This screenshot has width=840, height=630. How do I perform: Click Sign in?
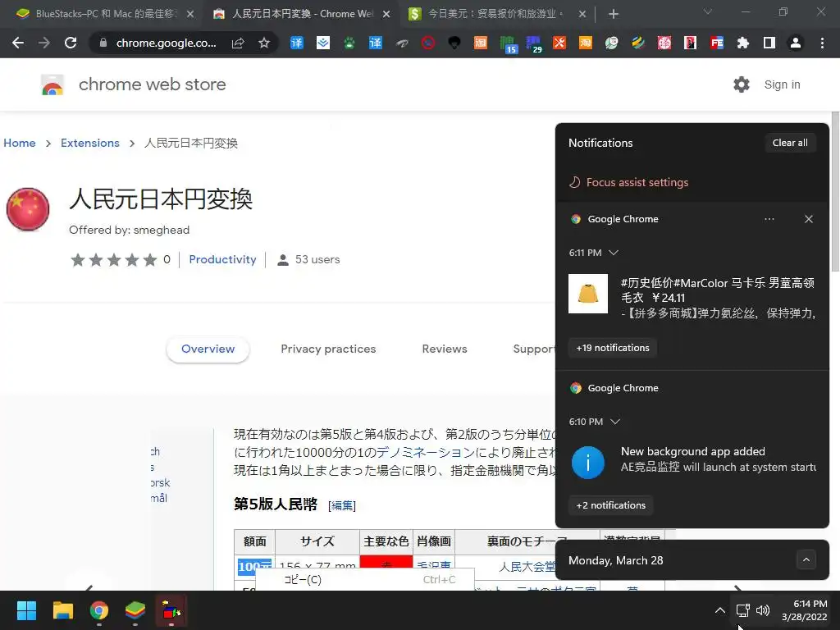point(782,84)
